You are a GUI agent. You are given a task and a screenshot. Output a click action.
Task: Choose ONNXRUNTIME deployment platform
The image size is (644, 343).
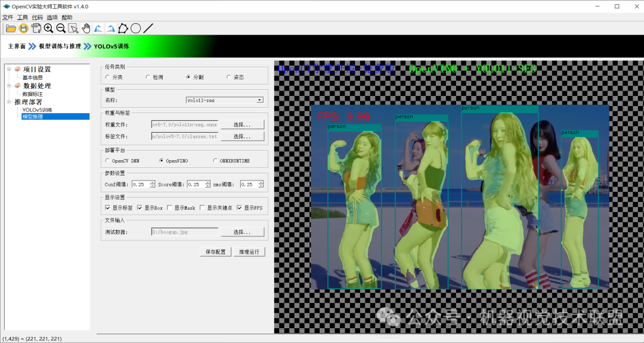[215, 161]
